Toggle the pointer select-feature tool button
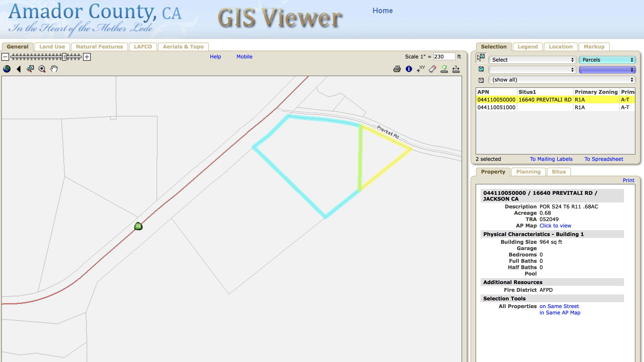 tap(481, 58)
